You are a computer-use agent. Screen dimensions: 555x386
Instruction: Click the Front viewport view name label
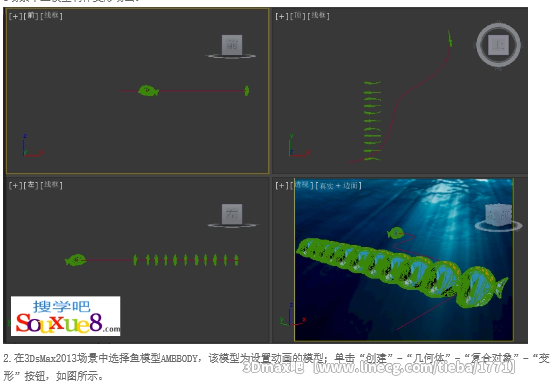pos(31,16)
